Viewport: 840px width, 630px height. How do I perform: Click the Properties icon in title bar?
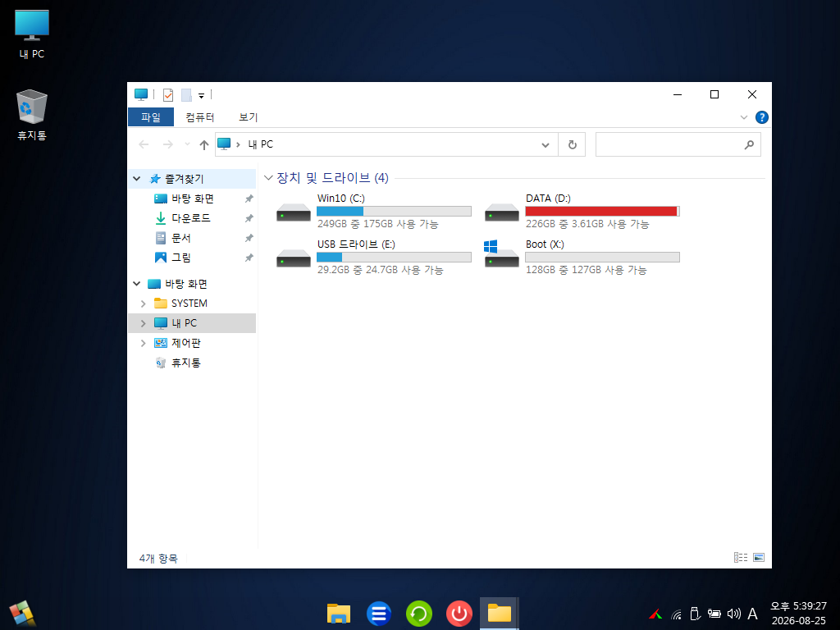point(168,95)
